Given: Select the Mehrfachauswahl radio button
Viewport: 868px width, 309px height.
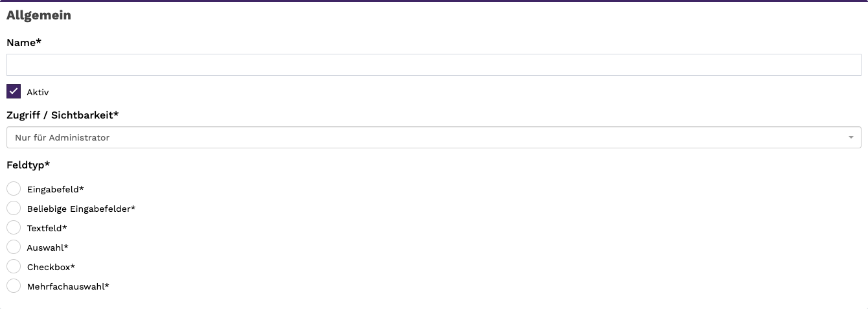Looking at the screenshot, I should tap(14, 286).
